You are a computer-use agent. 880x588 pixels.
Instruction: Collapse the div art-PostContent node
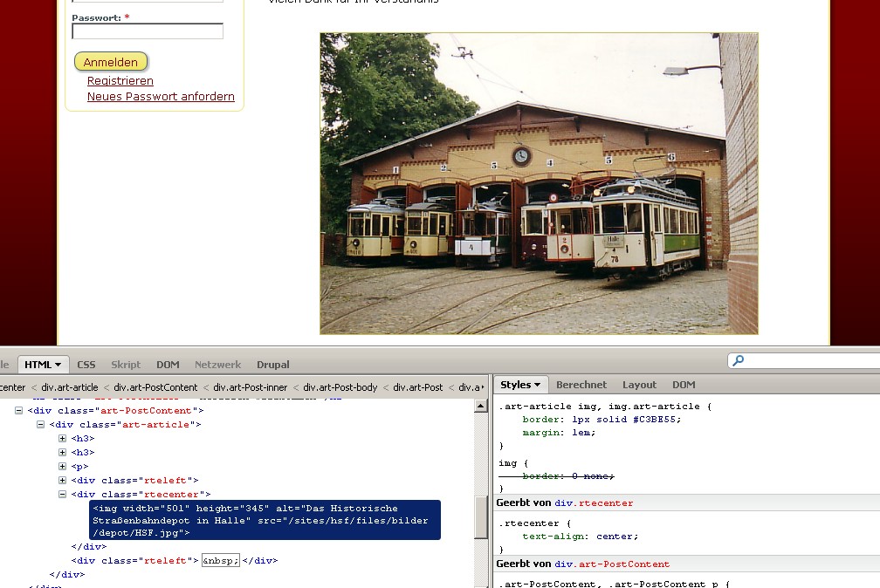coord(19,410)
